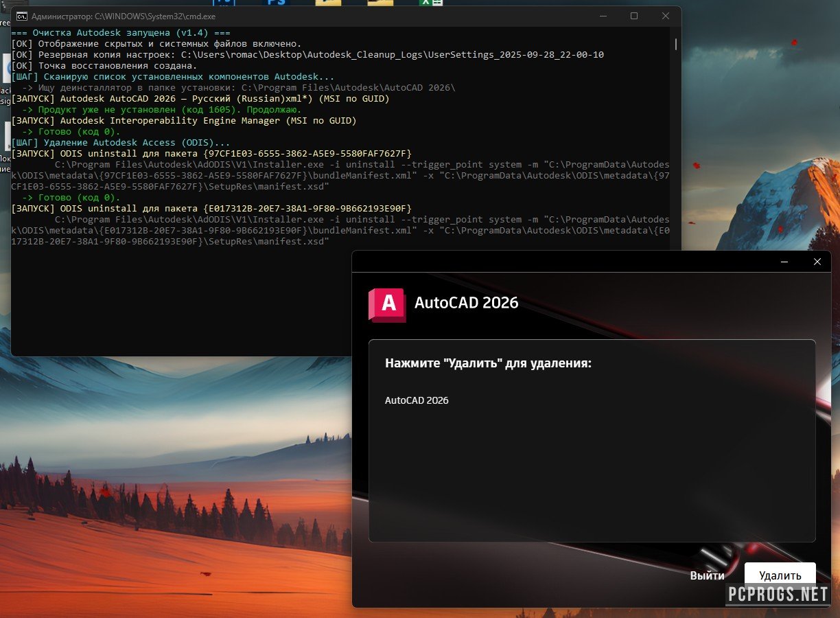Select the "AutoCAD 2026" entry in the removal list

[417, 400]
